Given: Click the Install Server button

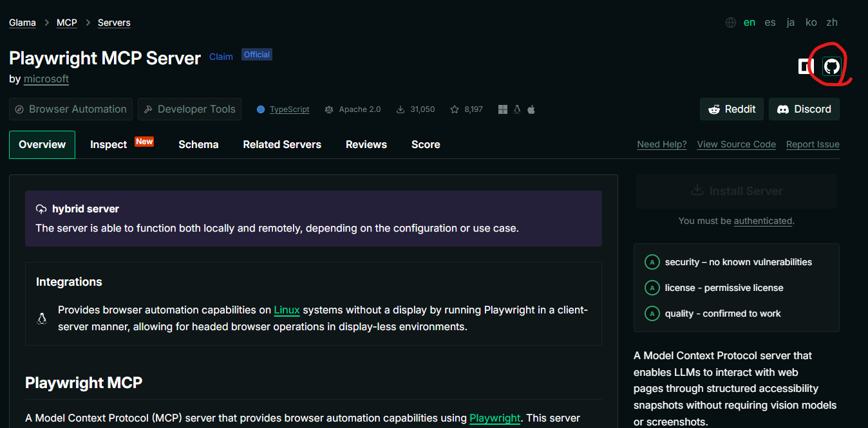Looking at the screenshot, I should [x=737, y=191].
